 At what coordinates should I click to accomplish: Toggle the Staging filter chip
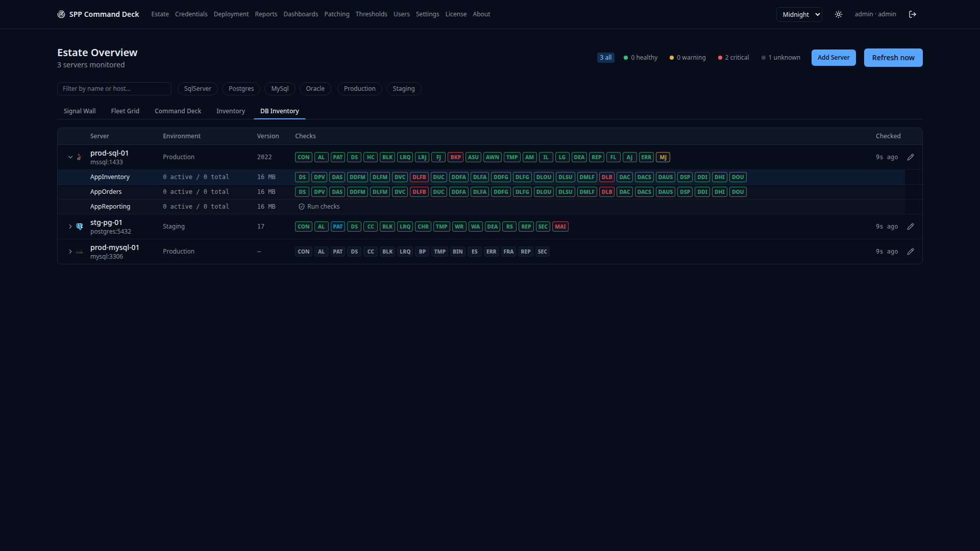pyautogui.click(x=404, y=89)
